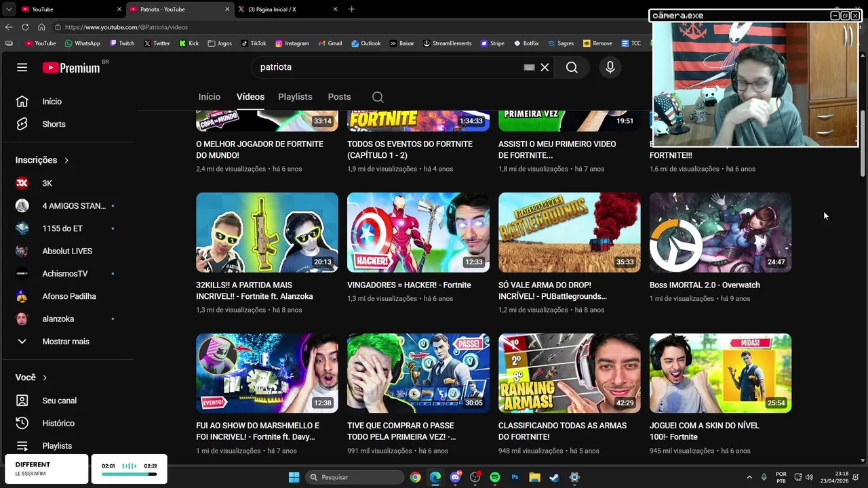868x488 pixels.
Task: Open the AchismosTV channel
Action: click(68, 274)
